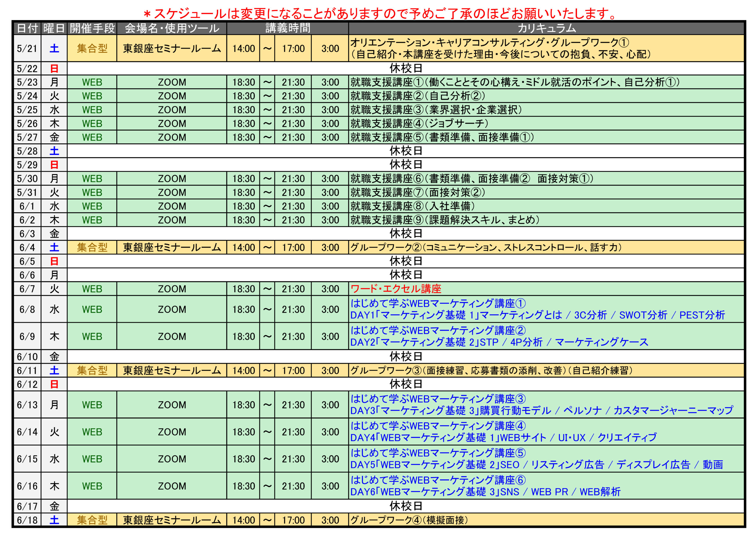Click the オリエンテーション curriculum cell

click(x=546, y=48)
